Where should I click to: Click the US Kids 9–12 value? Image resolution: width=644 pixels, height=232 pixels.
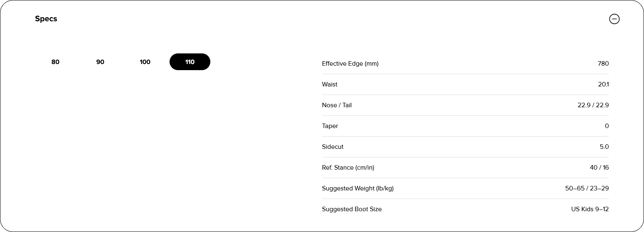[590, 209]
